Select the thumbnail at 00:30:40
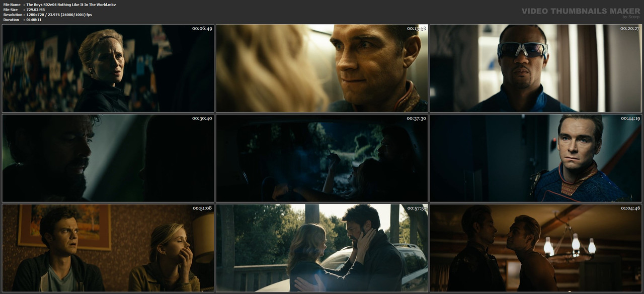644x294 pixels. pos(108,158)
